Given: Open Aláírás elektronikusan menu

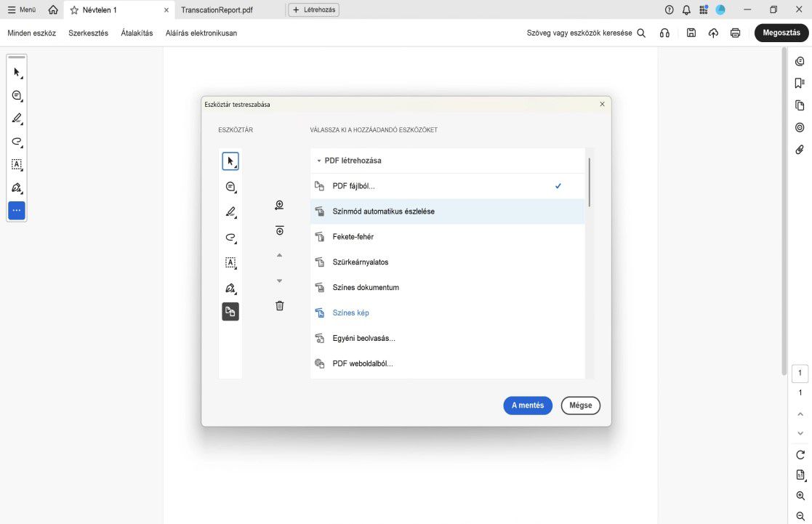Looking at the screenshot, I should pos(201,33).
